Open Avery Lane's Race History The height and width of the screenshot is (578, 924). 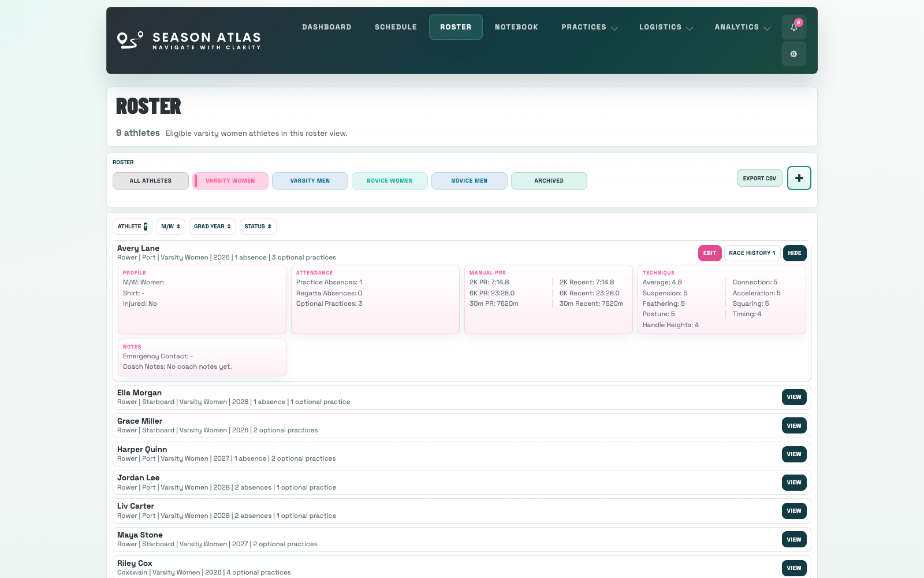(752, 253)
